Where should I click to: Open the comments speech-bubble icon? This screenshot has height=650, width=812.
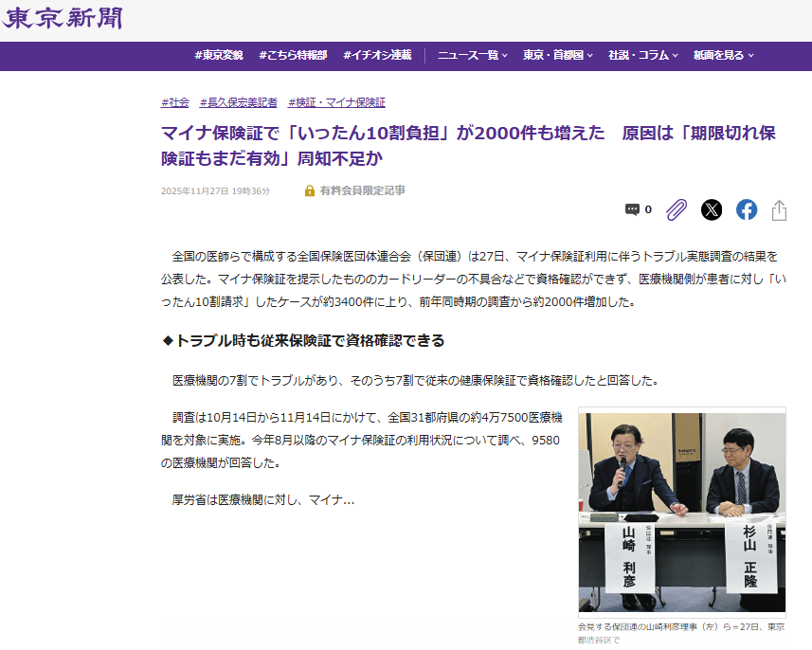(632, 209)
